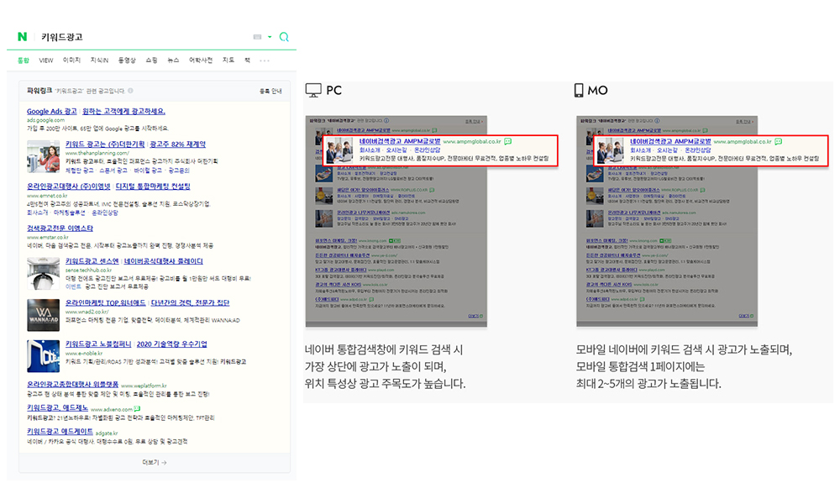This screenshot has height=504, width=840.
Task: Click the www.e-noble.kr URL text
Action: (x=84, y=354)
